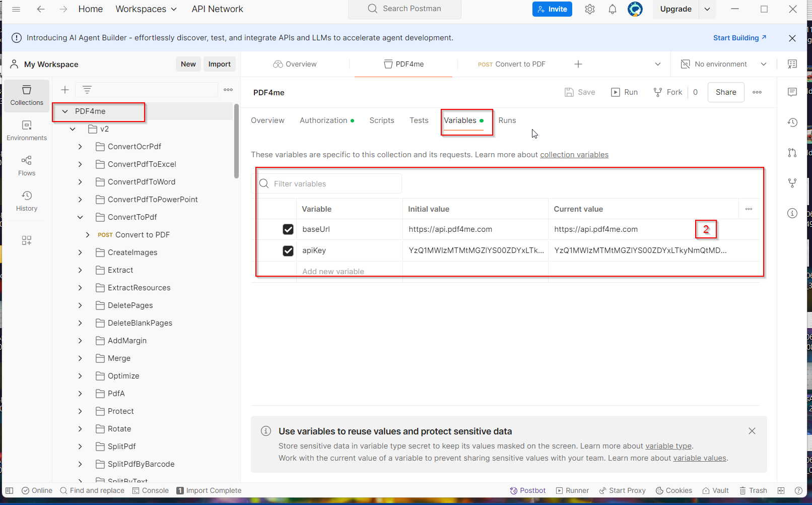Viewport: 812px width, 505px height.
Task: Click the Invite button
Action: (x=552, y=9)
